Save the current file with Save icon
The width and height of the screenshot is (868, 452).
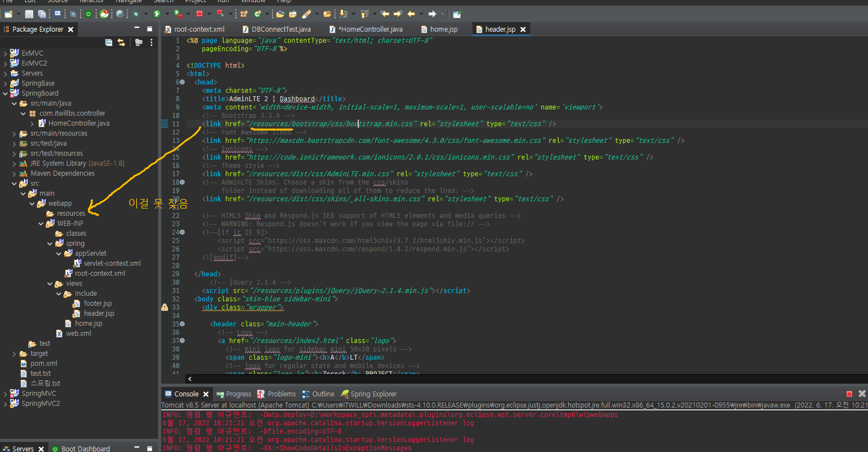click(29, 14)
